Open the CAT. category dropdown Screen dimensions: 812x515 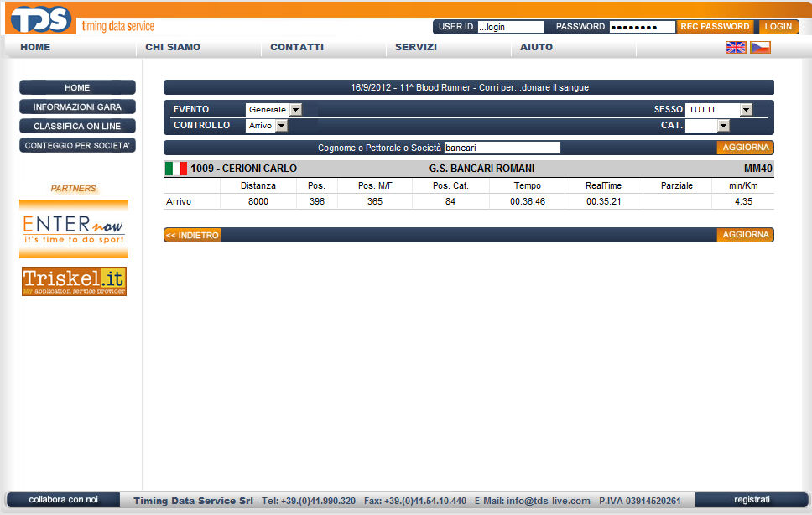[x=723, y=126]
